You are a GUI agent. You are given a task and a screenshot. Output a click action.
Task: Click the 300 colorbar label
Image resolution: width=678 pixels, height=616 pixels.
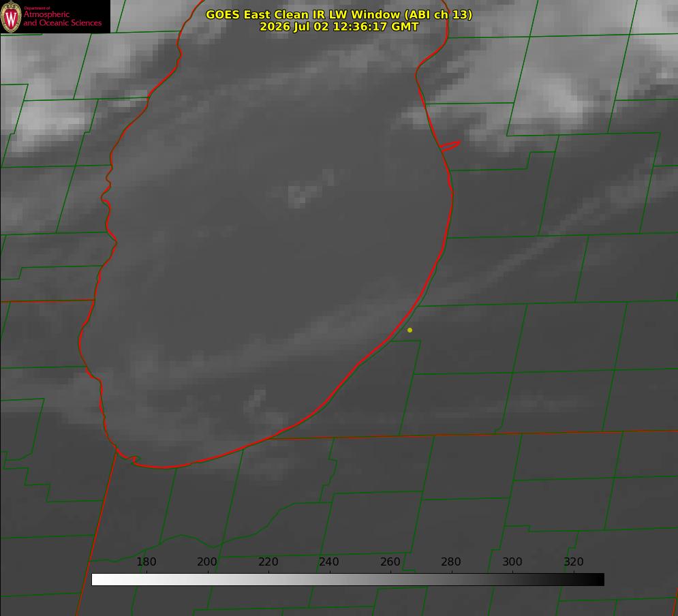[512, 561]
